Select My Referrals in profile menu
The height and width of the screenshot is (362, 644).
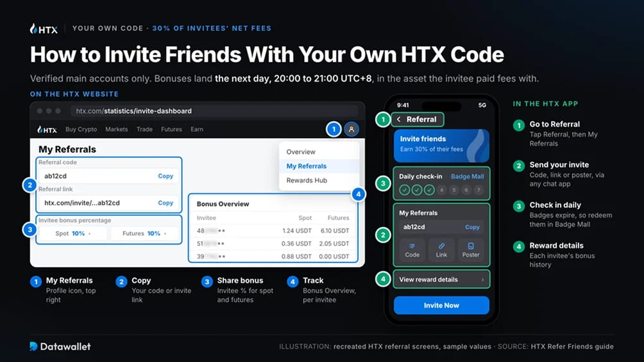tap(319, 166)
